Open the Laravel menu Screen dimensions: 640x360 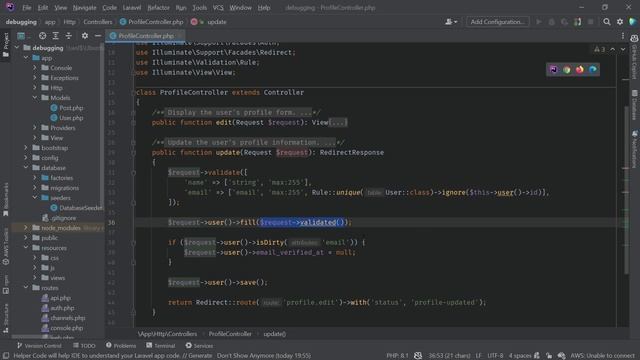131,8
